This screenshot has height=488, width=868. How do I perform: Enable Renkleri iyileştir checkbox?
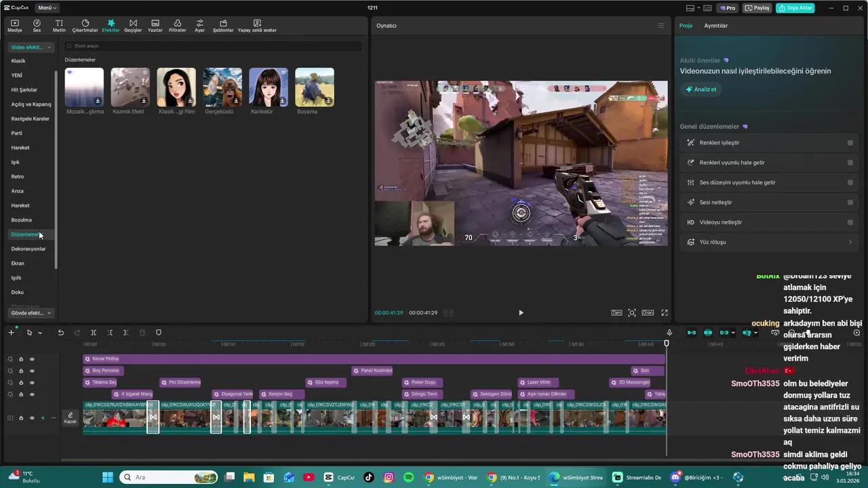850,143
